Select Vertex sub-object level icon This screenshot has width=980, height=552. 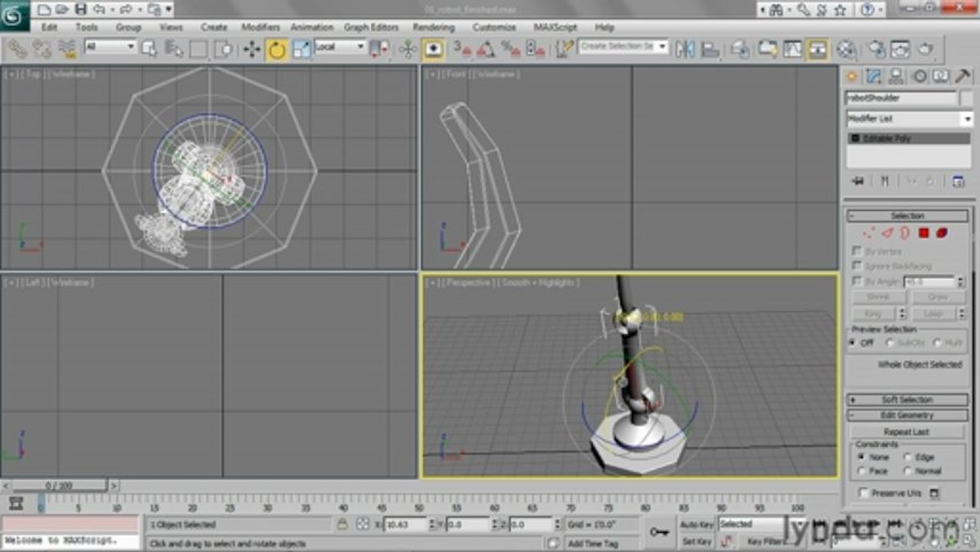[x=868, y=233]
